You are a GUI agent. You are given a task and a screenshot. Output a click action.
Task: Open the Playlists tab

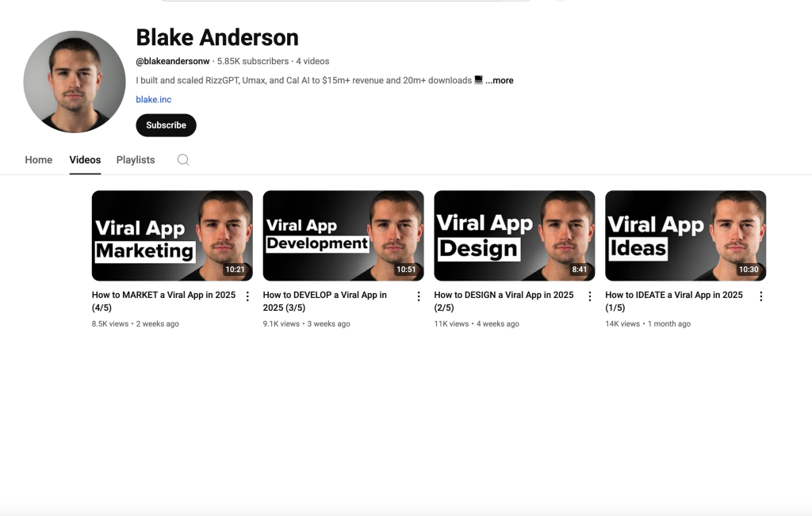135,160
